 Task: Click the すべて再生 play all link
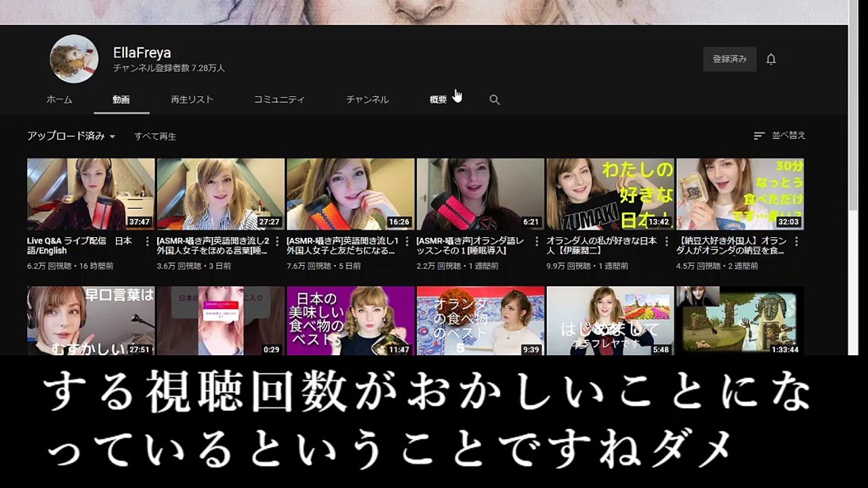(155, 136)
